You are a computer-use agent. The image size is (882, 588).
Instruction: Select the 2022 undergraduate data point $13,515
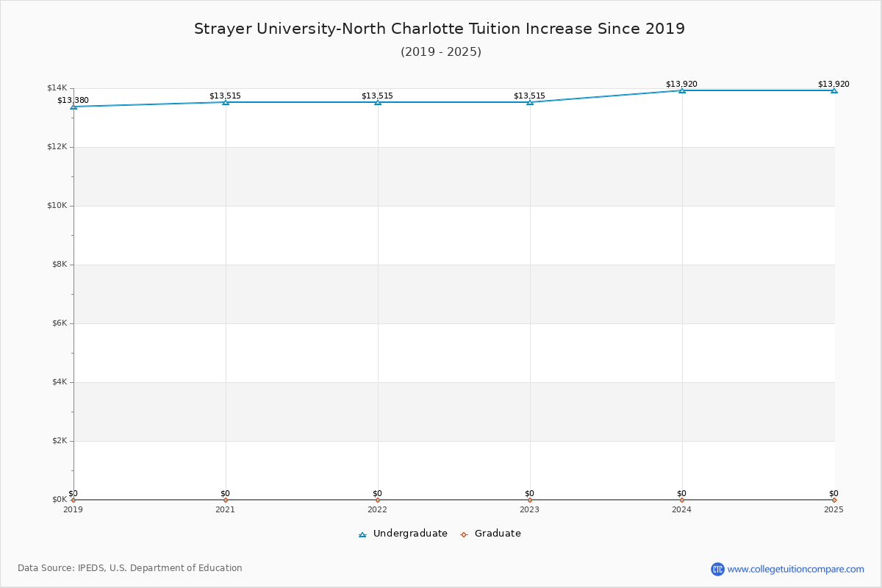[378, 102]
